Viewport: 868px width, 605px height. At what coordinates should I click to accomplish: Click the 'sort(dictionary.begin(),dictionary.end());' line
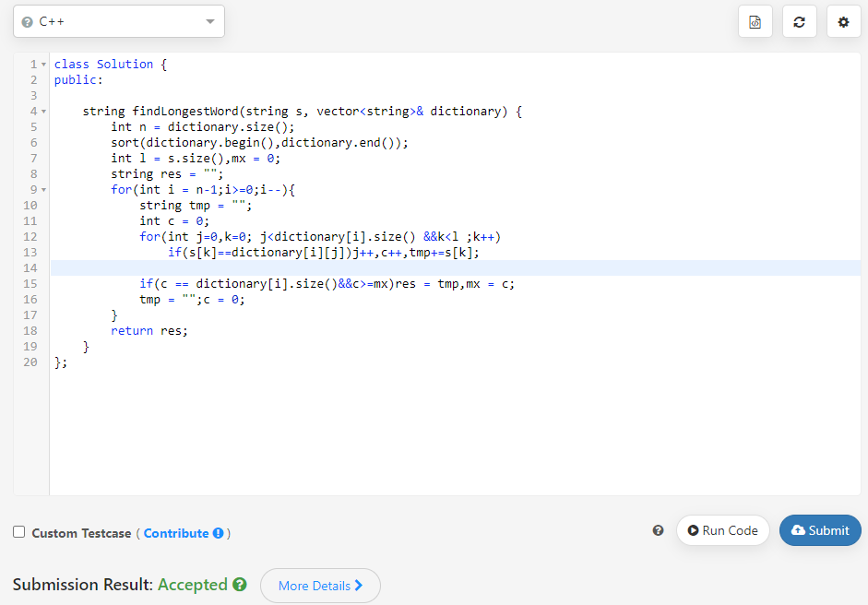259,143
